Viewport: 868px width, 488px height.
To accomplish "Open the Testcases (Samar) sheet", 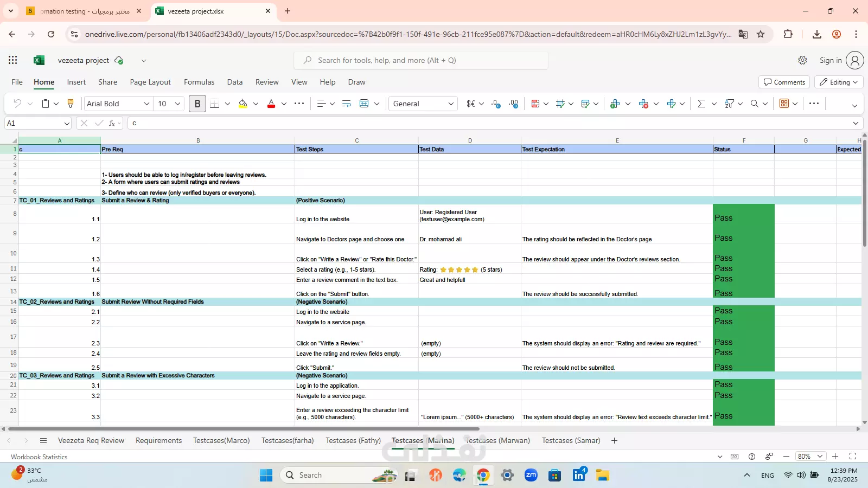I will pyautogui.click(x=571, y=440).
